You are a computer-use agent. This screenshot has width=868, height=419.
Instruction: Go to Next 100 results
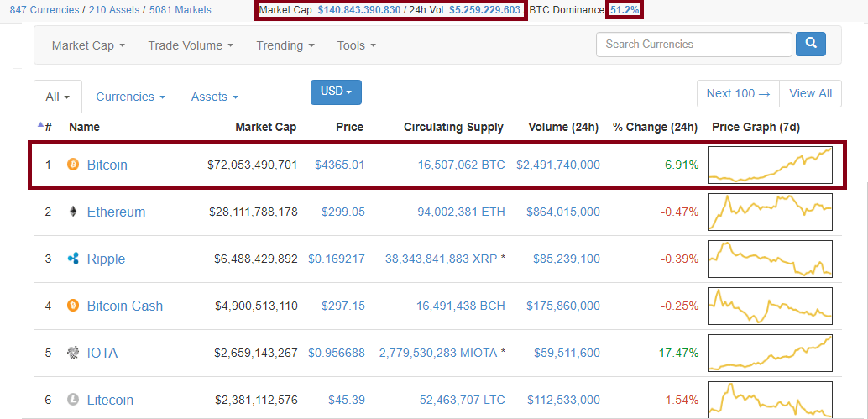pyautogui.click(x=738, y=93)
